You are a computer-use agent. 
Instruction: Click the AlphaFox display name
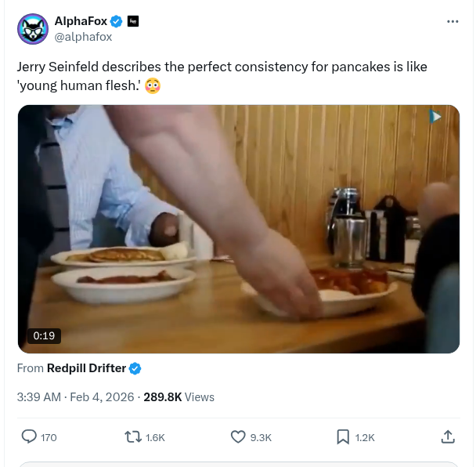[80, 21]
